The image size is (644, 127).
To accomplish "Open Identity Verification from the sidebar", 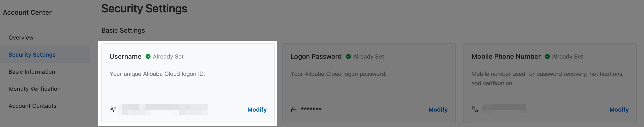I will click(x=35, y=89).
